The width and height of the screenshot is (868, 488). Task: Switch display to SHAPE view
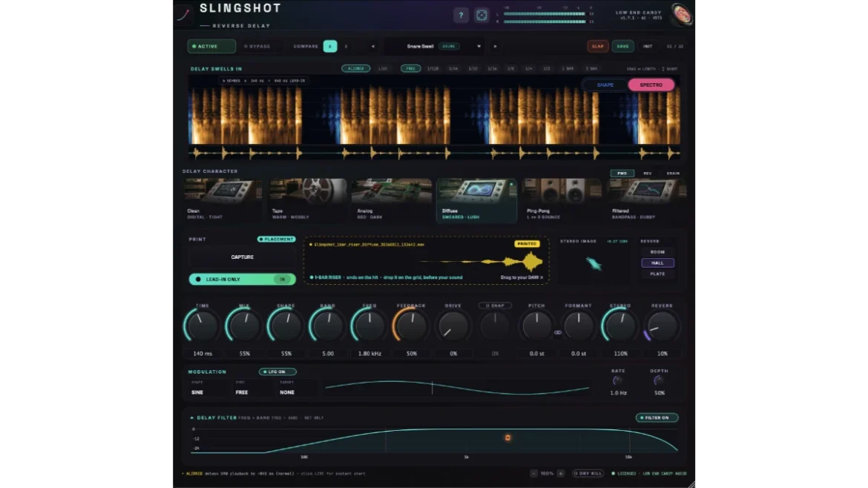(x=605, y=85)
